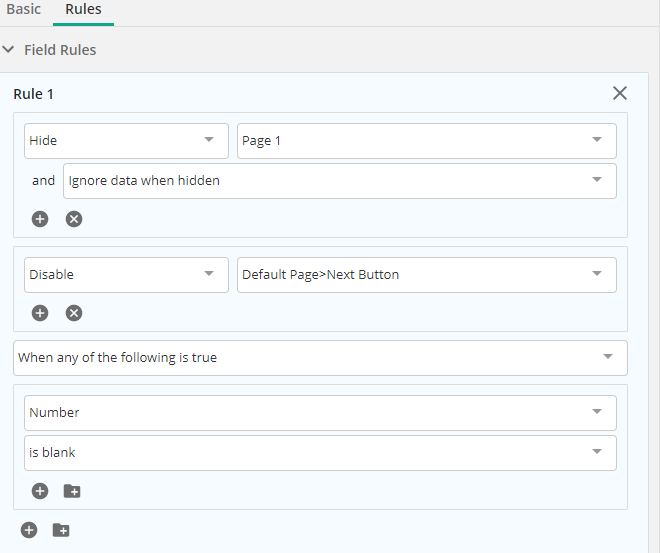Add new condition group at bottom of Rule 1
Image resolution: width=660 pixels, height=553 pixels.
coord(61,530)
